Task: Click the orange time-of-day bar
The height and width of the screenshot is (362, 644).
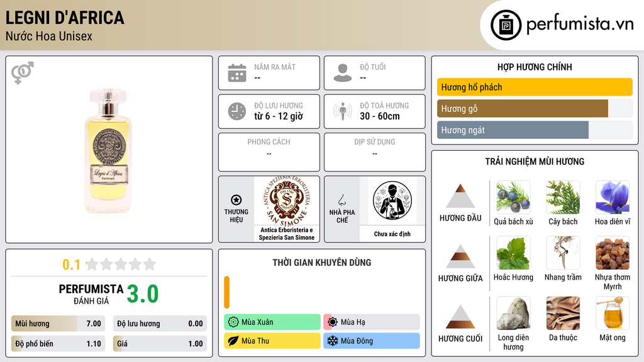Action: (x=226, y=292)
